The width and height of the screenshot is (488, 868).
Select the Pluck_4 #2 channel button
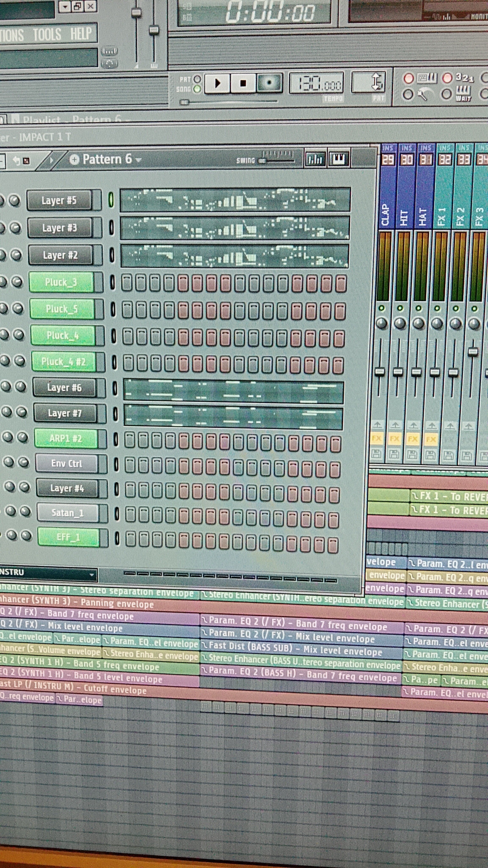[x=64, y=362]
